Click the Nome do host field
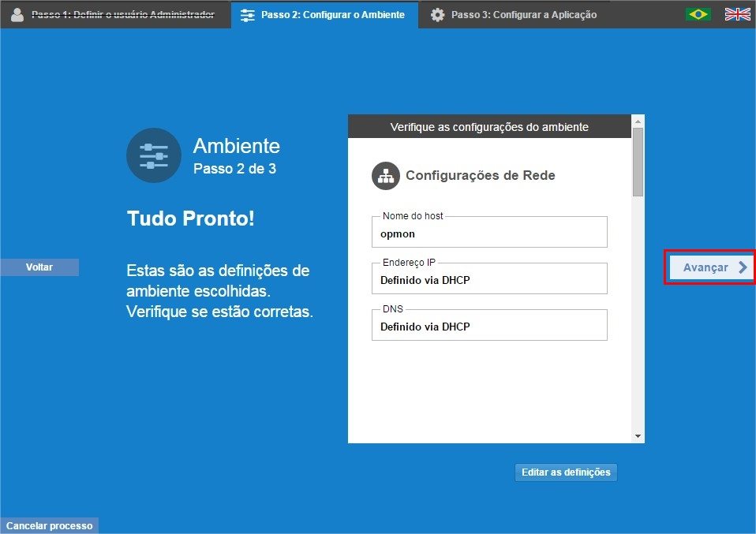This screenshot has height=534, width=756. point(489,232)
